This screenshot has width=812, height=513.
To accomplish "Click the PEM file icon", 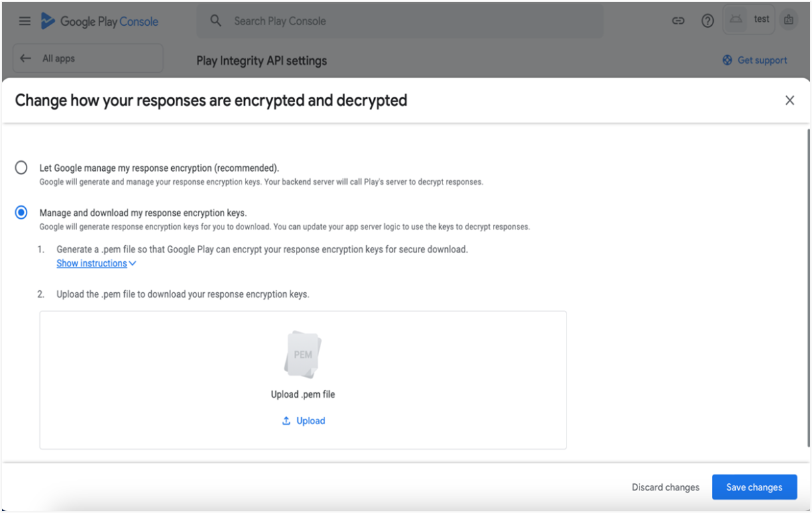I will 303,355.
